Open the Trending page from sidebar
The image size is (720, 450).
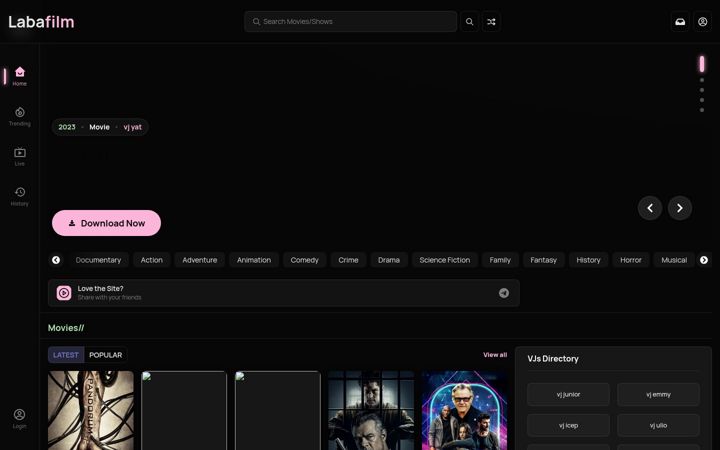click(x=19, y=116)
